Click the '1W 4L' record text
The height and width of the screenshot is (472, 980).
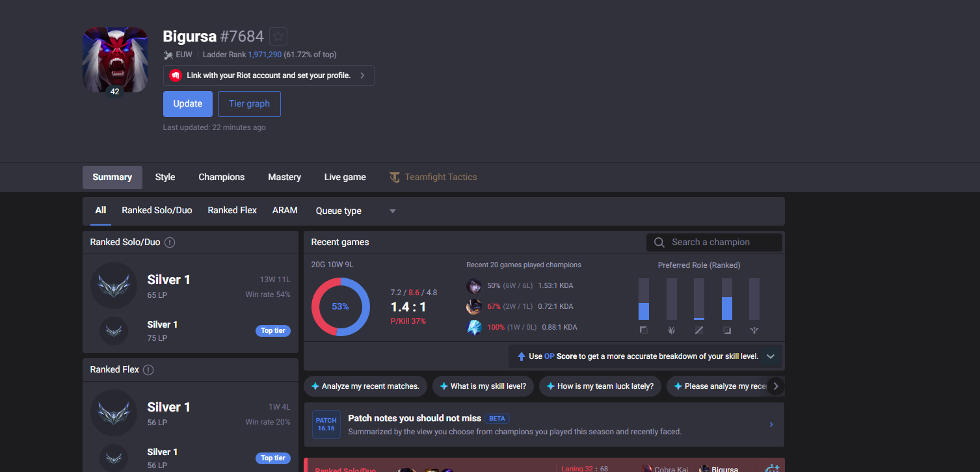click(280, 407)
